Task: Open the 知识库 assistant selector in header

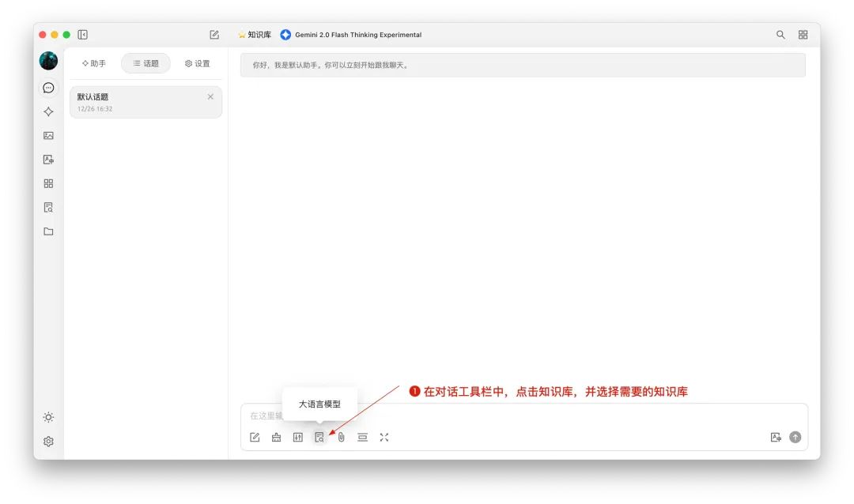Action: 255,35
